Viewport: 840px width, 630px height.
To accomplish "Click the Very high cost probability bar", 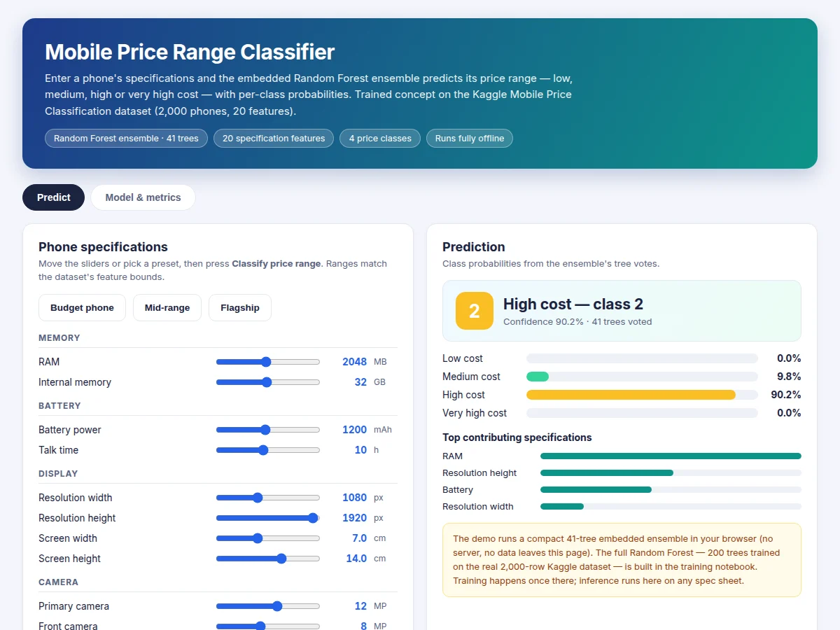I will point(642,413).
